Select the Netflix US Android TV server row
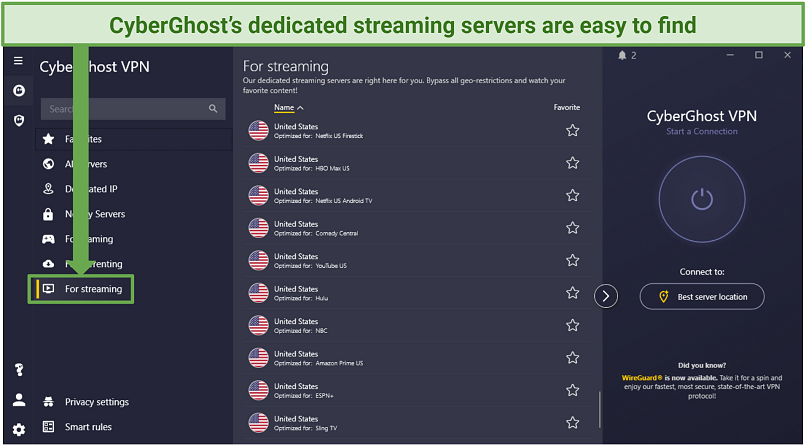806x446 pixels. pyautogui.click(x=417, y=195)
